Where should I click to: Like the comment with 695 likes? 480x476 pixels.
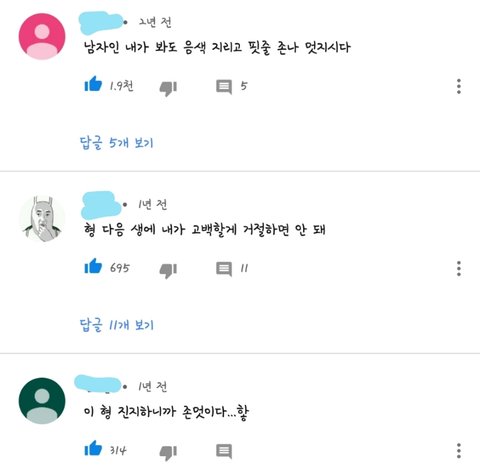[x=93, y=266]
